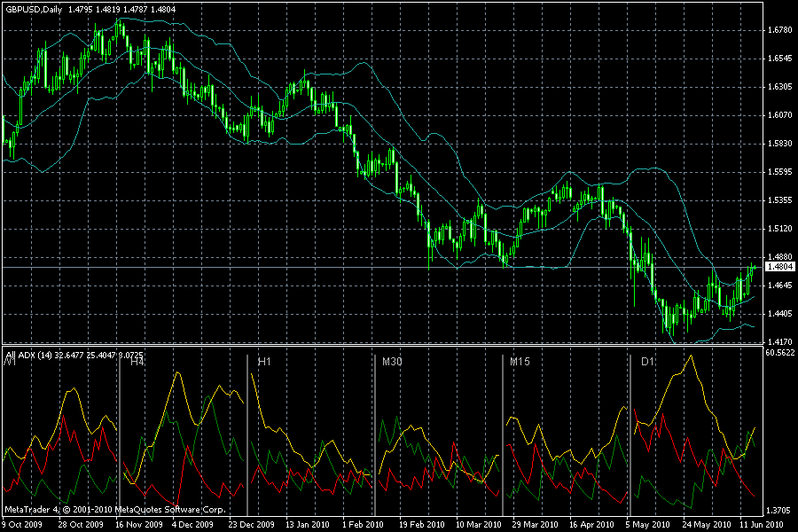Click the 1.5830 price axis label
This screenshot has height=532, width=798.
(780, 144)
